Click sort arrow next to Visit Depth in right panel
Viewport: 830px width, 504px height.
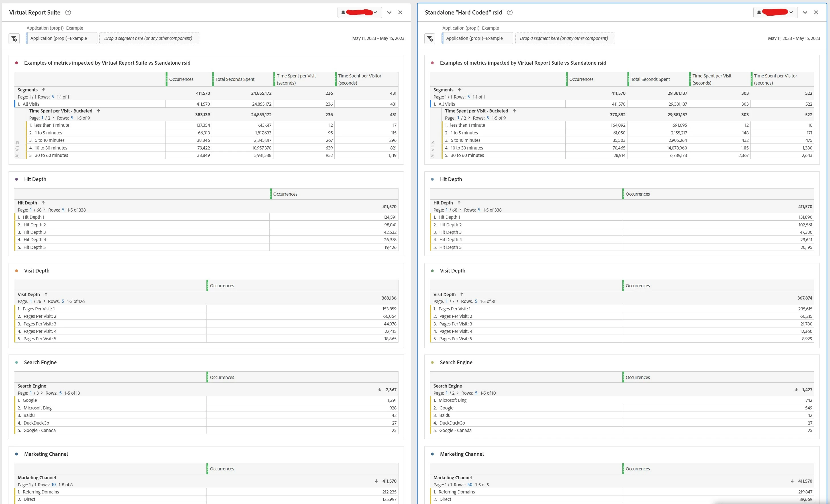461,294
